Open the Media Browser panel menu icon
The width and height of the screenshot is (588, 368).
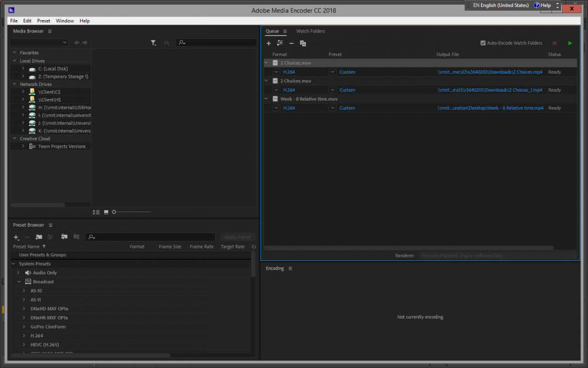50,31
